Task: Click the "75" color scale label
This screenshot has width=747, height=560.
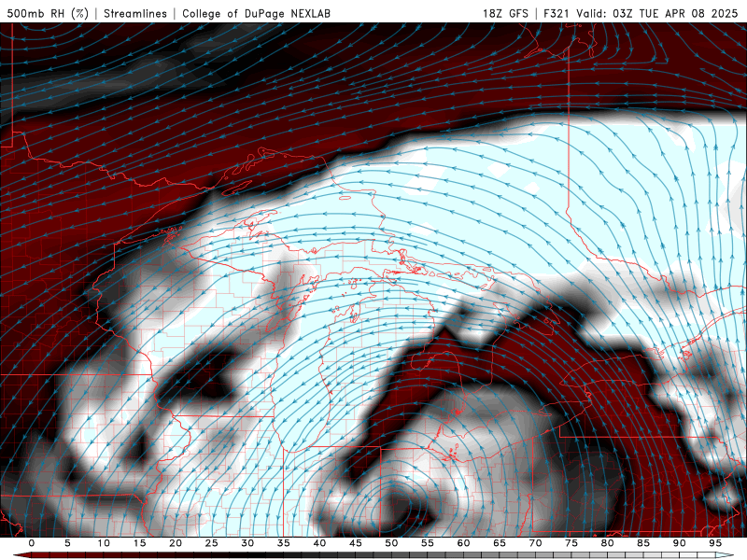Action: [x=571, y=543]
